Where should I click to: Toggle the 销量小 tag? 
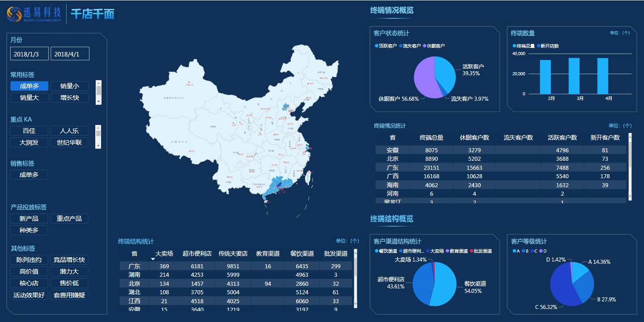(x=69, y=86)
